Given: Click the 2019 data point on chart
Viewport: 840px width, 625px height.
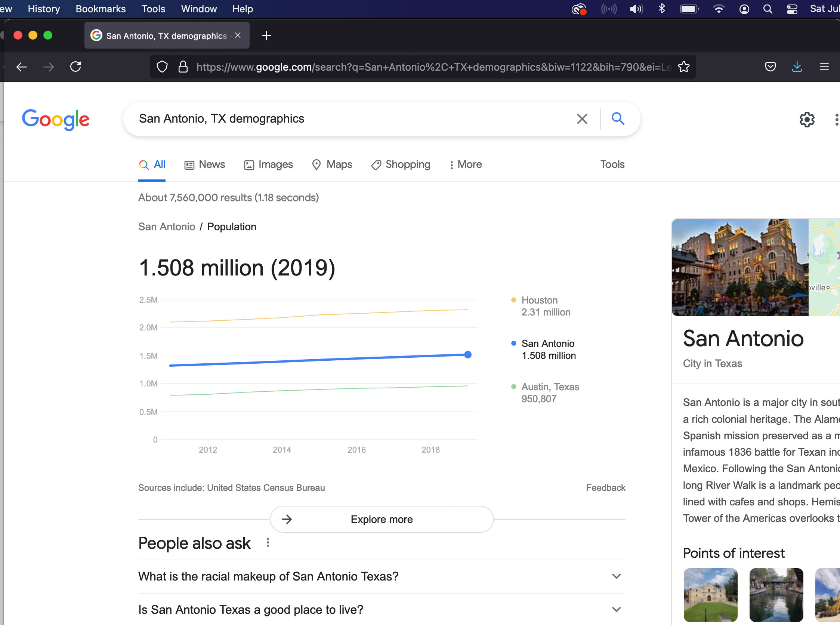Looking at the screenshot, I should pos(468,355).
